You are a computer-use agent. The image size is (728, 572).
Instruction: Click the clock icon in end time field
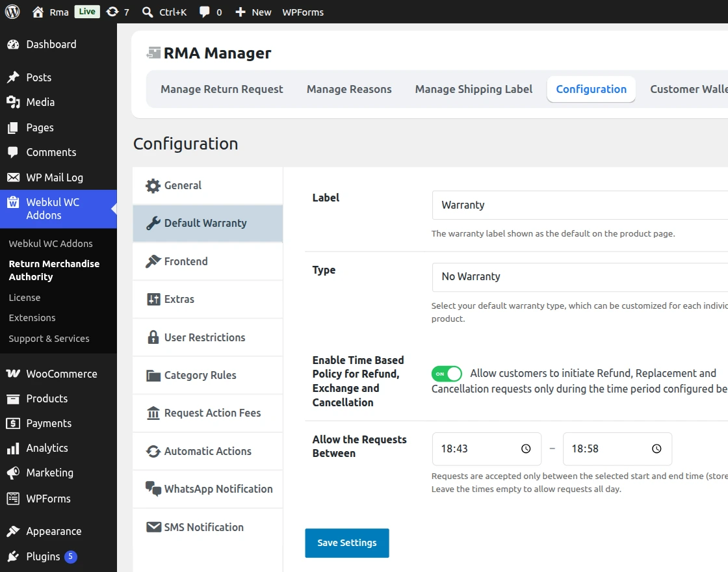[656, 448]
